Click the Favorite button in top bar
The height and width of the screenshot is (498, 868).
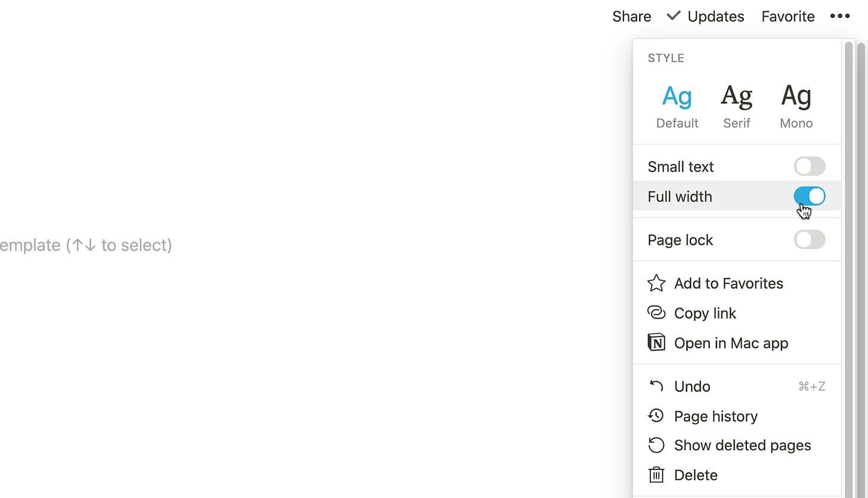[x=788, y=16]
